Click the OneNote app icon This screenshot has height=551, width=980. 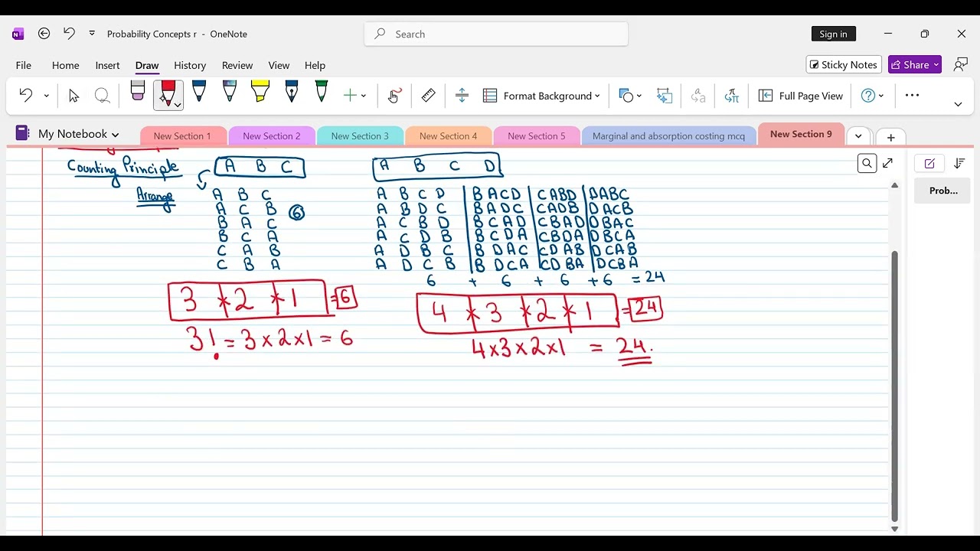point(18,34)
